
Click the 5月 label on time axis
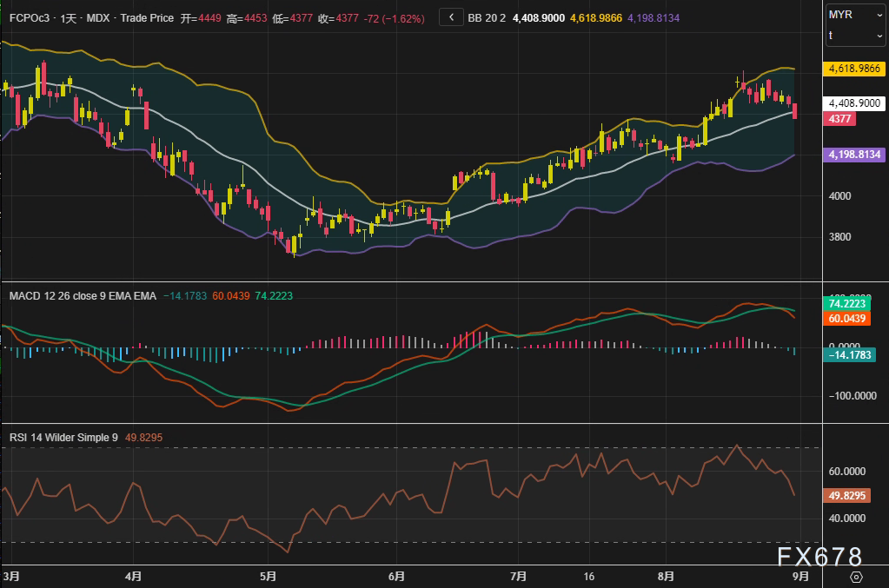point(268,576)
